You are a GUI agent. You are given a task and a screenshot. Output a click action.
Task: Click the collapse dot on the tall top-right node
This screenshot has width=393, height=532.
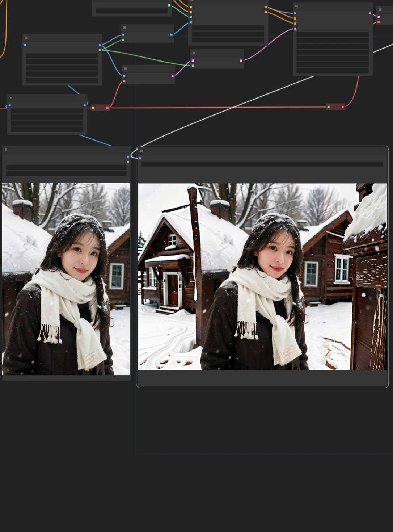click(x=297, y=6)
